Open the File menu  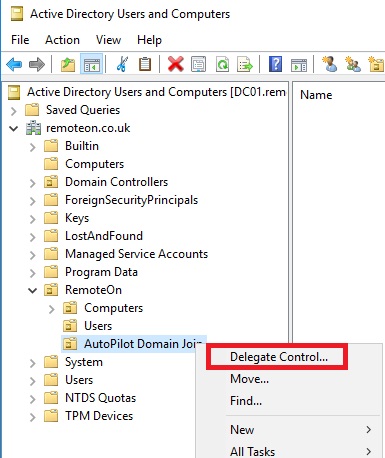(x=20, y=40)
